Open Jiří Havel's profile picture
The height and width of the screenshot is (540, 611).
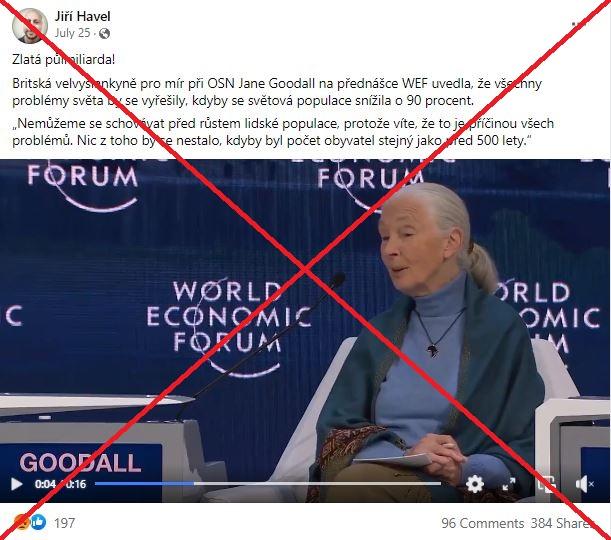click(30, 26)
